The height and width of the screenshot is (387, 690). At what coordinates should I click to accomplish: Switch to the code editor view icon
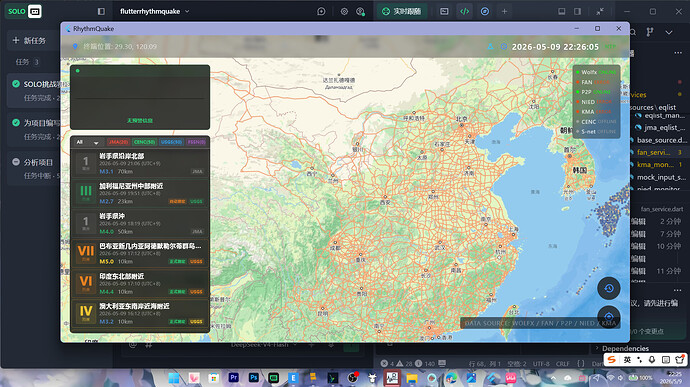point(464,11)
